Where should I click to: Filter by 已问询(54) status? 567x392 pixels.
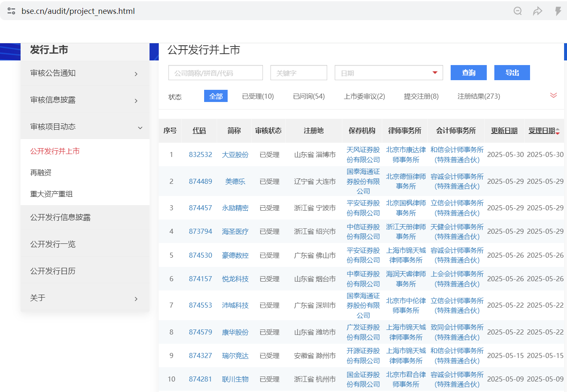(x=309, y=96)
